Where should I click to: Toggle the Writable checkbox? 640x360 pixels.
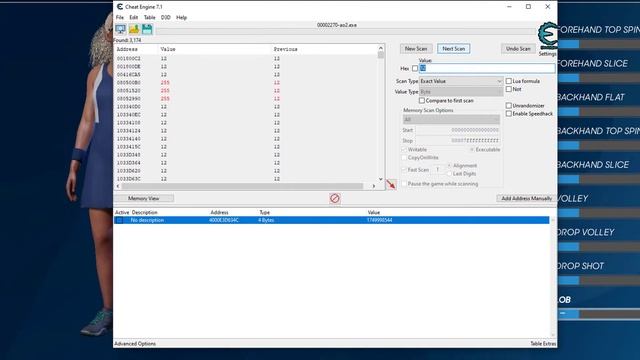(x=404, y=150)
